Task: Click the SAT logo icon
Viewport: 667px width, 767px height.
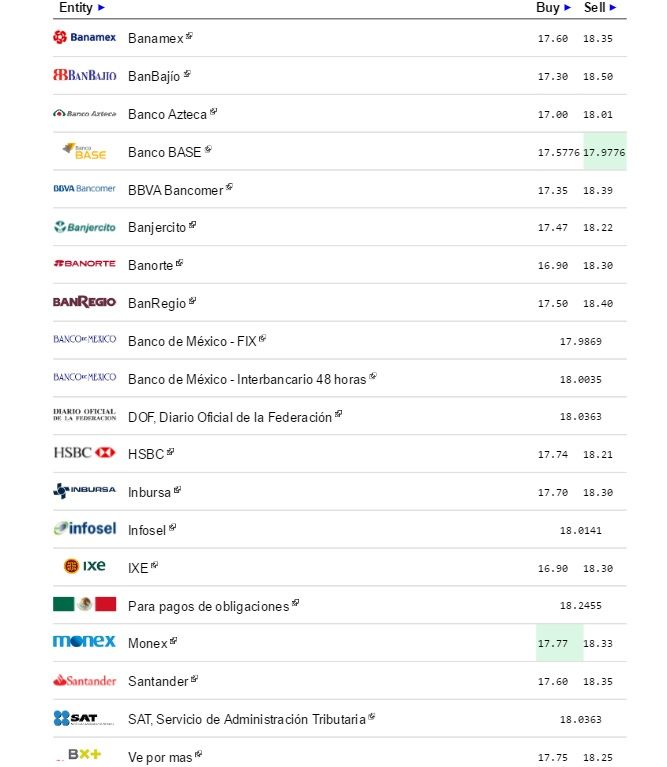Action: click(84, 718)
